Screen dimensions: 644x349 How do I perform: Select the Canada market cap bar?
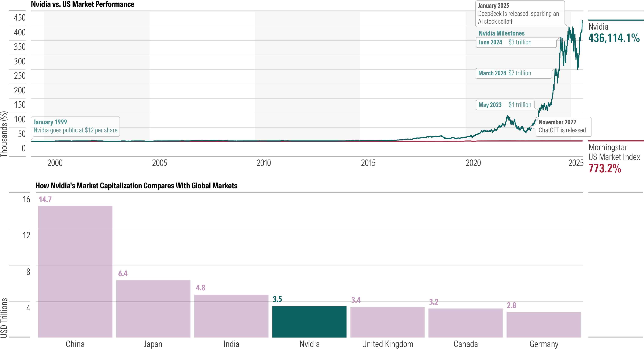465,323
